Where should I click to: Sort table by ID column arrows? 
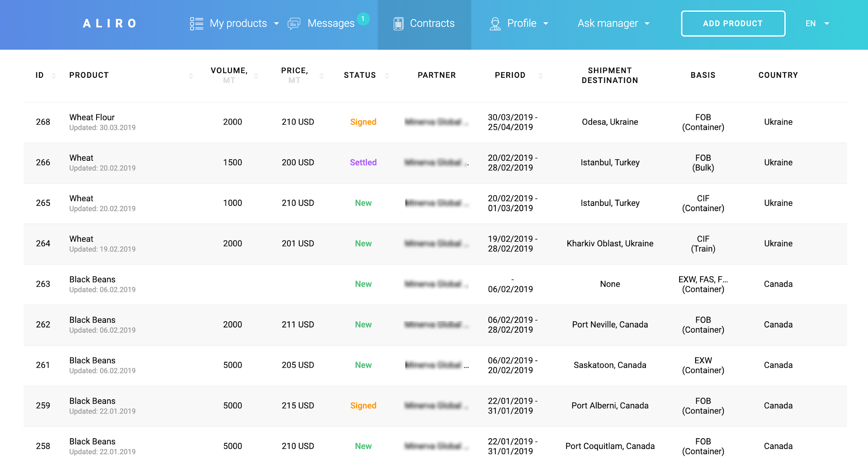click(53, 75)
